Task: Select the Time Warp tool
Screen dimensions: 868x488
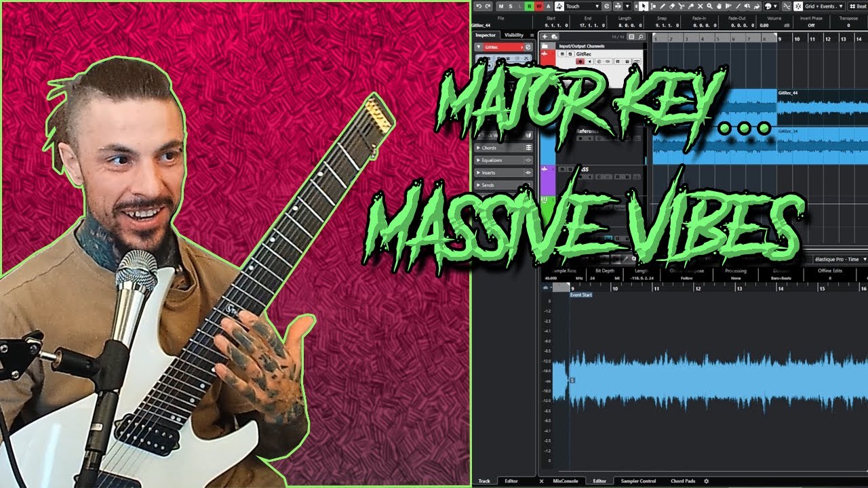Action: [x=729, y=6]
